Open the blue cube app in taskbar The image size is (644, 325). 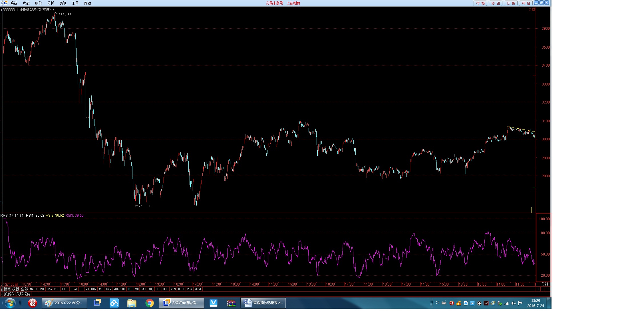(x=97, y=303)
